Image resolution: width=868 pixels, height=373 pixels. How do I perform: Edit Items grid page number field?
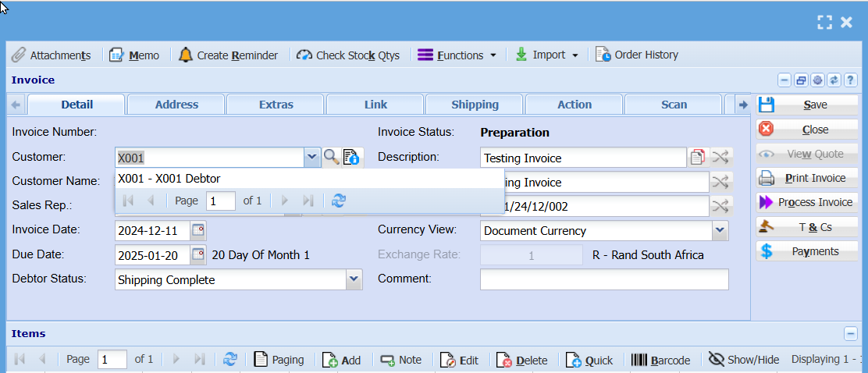click(x=112, y=360)
